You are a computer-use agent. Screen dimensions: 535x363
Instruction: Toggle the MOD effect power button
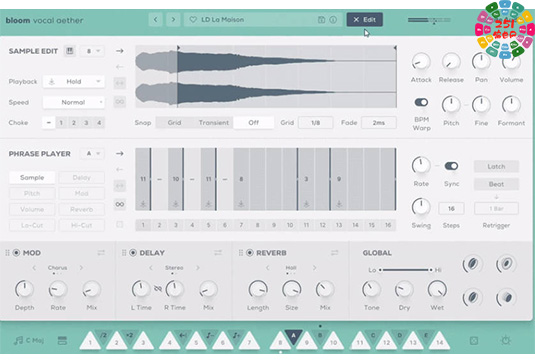tap(16, 253)
